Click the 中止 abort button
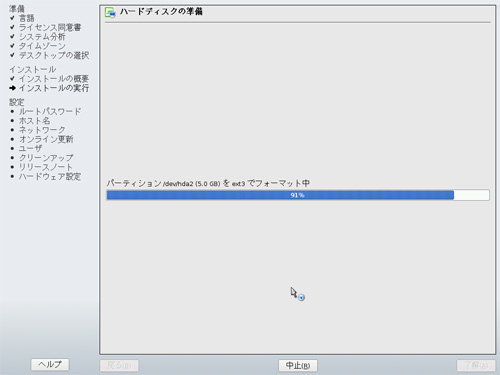Image resolution: width=500 pixels, height=375 pixels. coord(298,365)
